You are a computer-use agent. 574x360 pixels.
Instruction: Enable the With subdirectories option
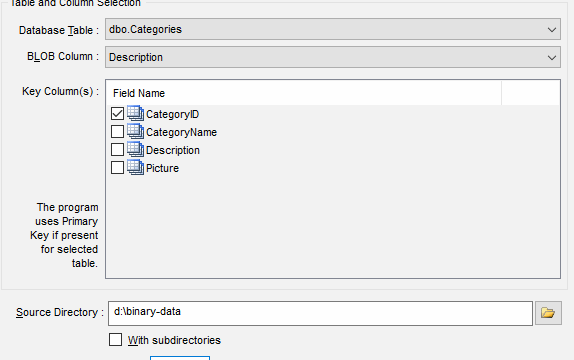click(x=115, y=339)
